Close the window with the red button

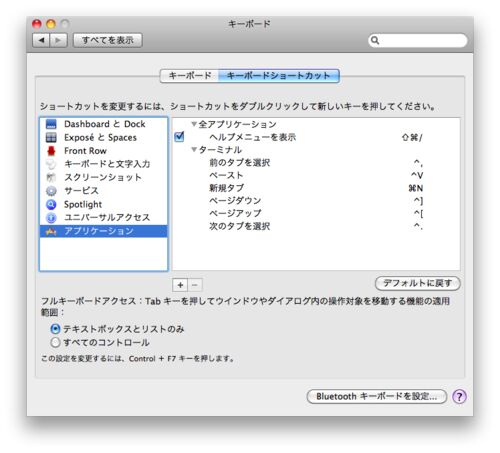tap(37, 24)
